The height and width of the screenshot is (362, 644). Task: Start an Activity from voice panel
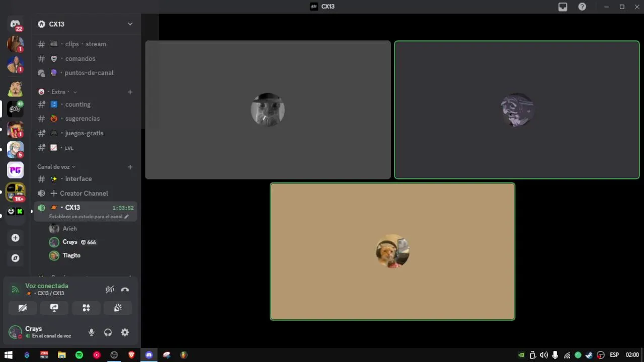click(x=86, y=308)
